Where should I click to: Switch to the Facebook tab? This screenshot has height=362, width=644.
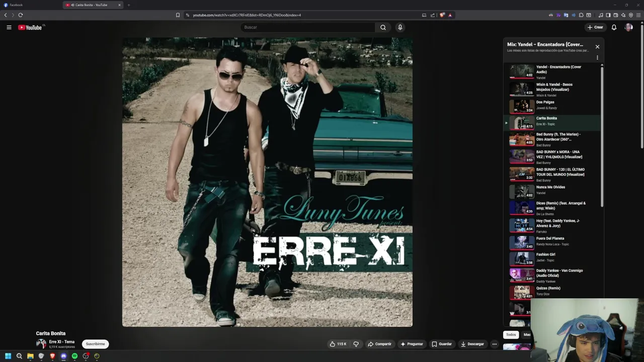tap(30, 5)
